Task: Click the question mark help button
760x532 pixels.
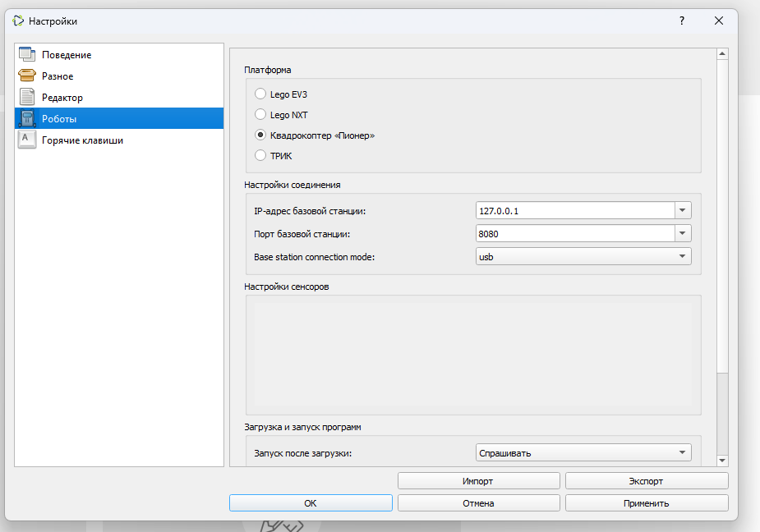Action: (682, 21)
